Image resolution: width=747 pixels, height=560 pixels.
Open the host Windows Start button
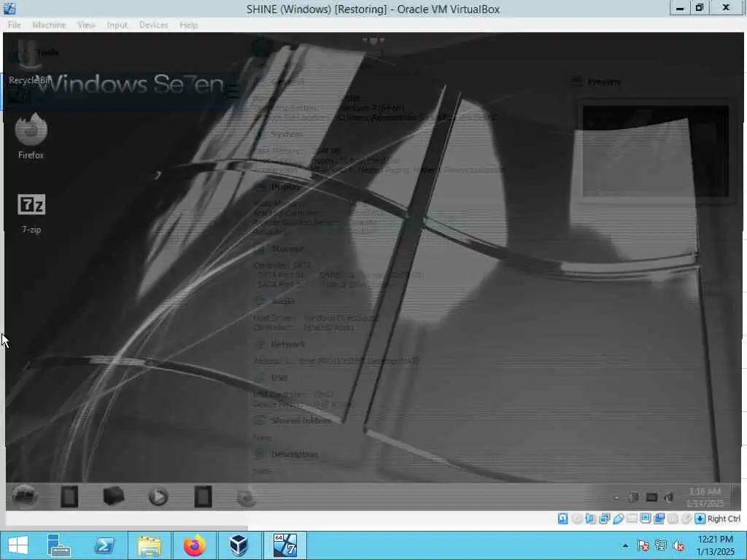click(18, 545)
